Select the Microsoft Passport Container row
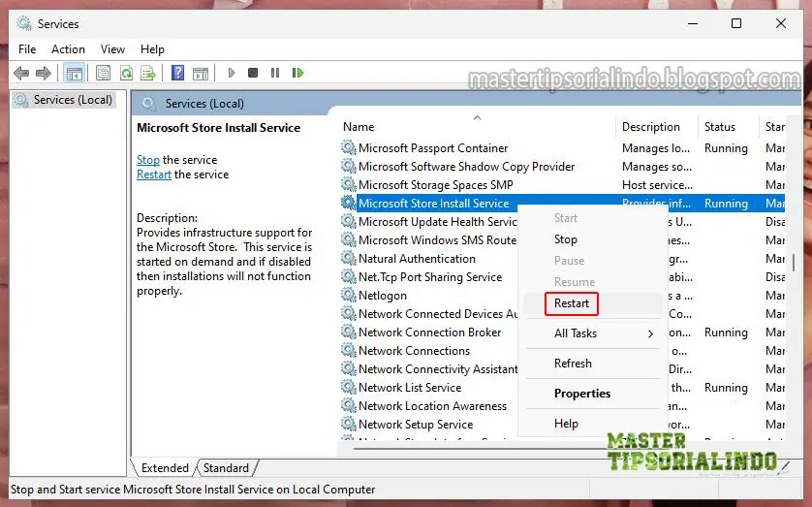The image size is (812, 507). 562,148
